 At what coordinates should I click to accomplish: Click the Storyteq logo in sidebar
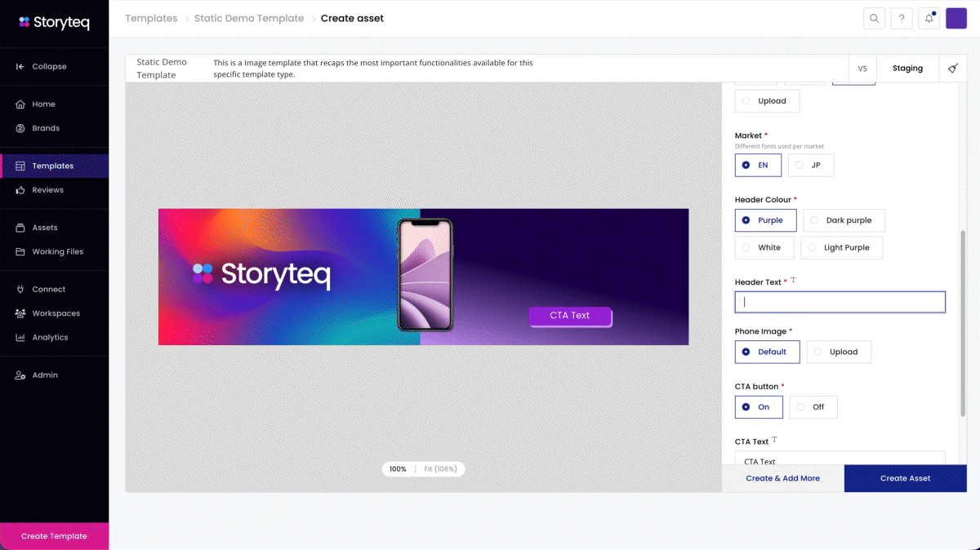(54, 22)
